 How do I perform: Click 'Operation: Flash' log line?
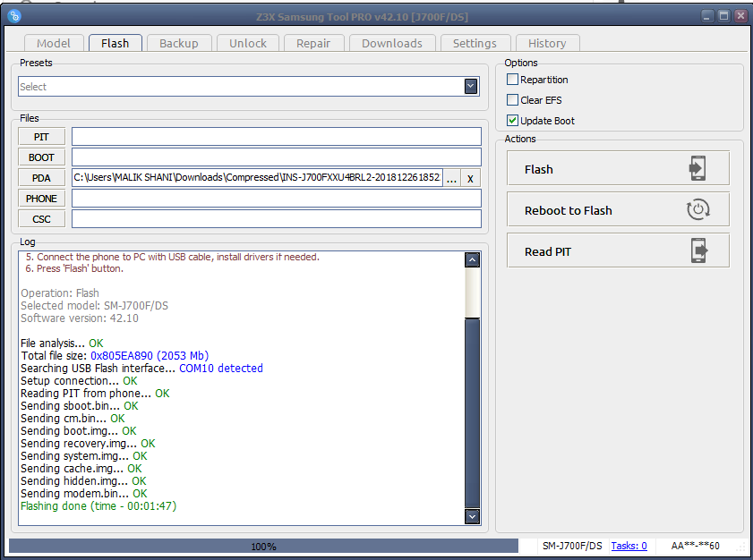tap(60, 293)
